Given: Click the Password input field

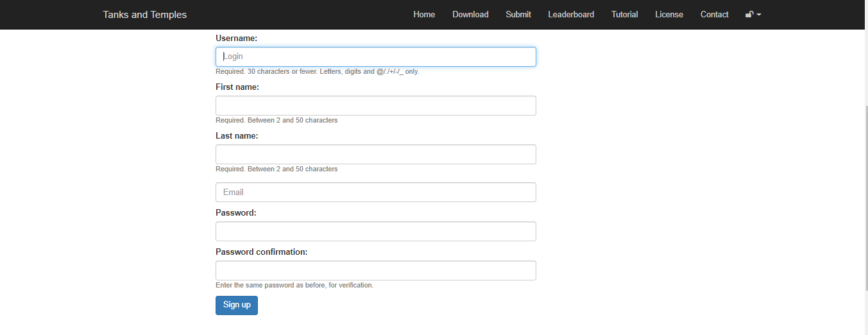Looking at the screenshot, I should click(x=376, y=231).
